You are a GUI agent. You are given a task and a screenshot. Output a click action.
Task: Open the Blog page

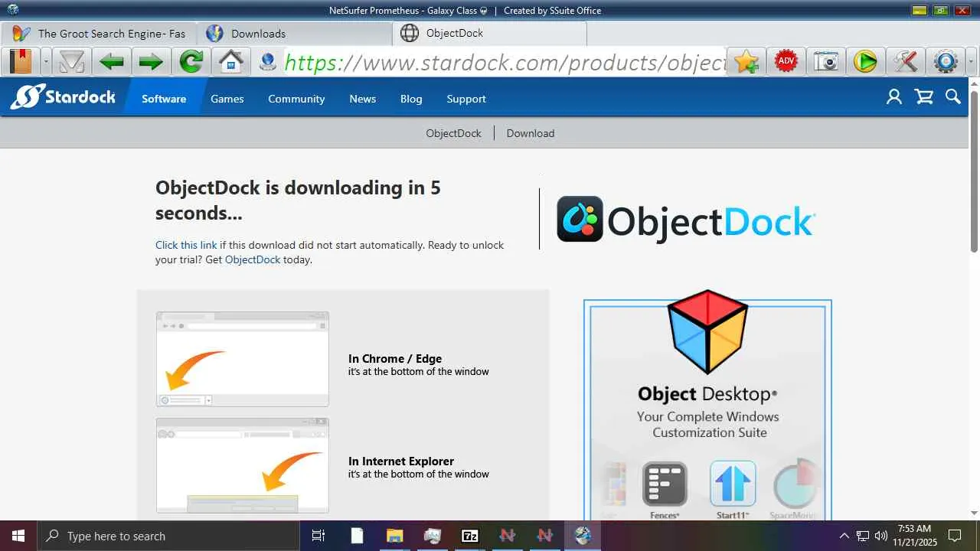point(411,99)
